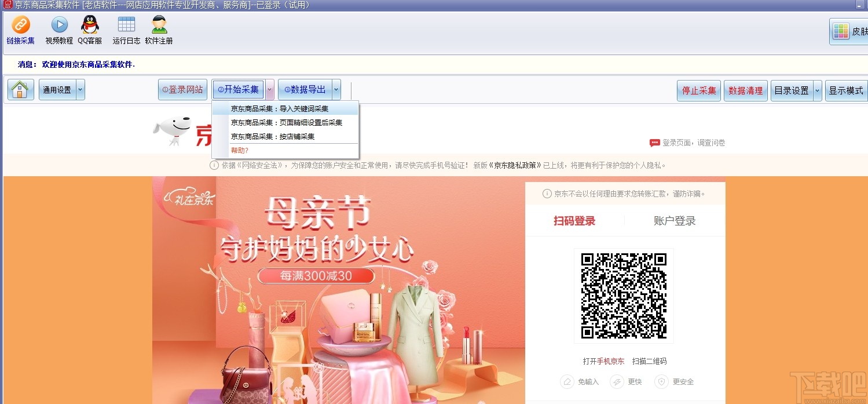This screenshot has width=868, height=404.
Task: Select 导入关键词采集 from the menu
Action: pyautogui.click(x=280, y=108)
